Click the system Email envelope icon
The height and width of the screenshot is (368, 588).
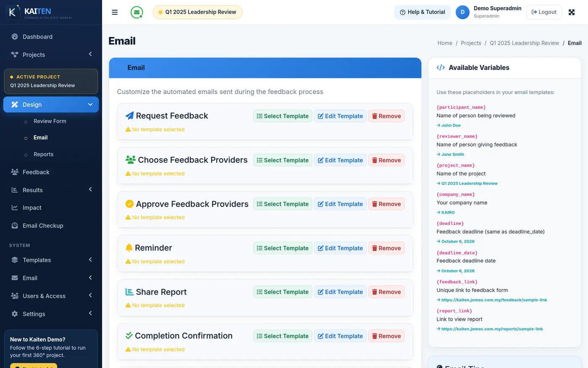coord(15,278)
